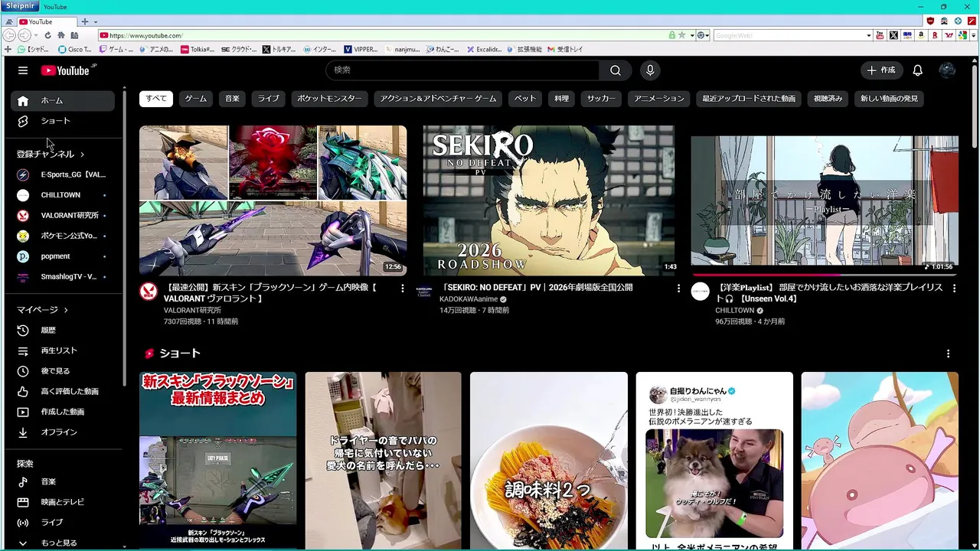This screenshot has height=551, width=980.
Task: Click the red shield extension icon
Action: click(930, 21)
